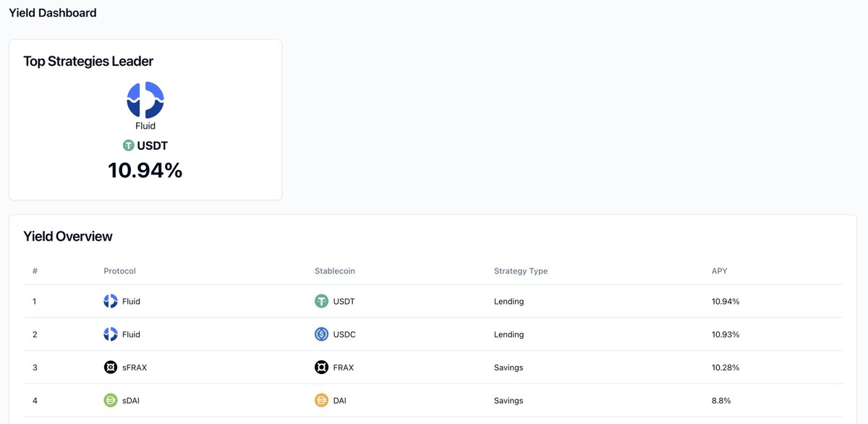The height and width of the screenshot is (424, 868).
Task: Click the USDT icon under the Fluid logo
Action: click(x=127, y=145)
